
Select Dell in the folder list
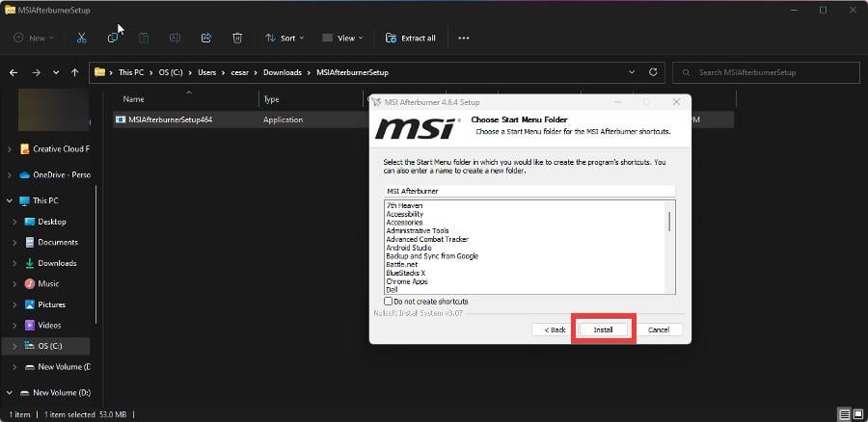click(392, 290)
